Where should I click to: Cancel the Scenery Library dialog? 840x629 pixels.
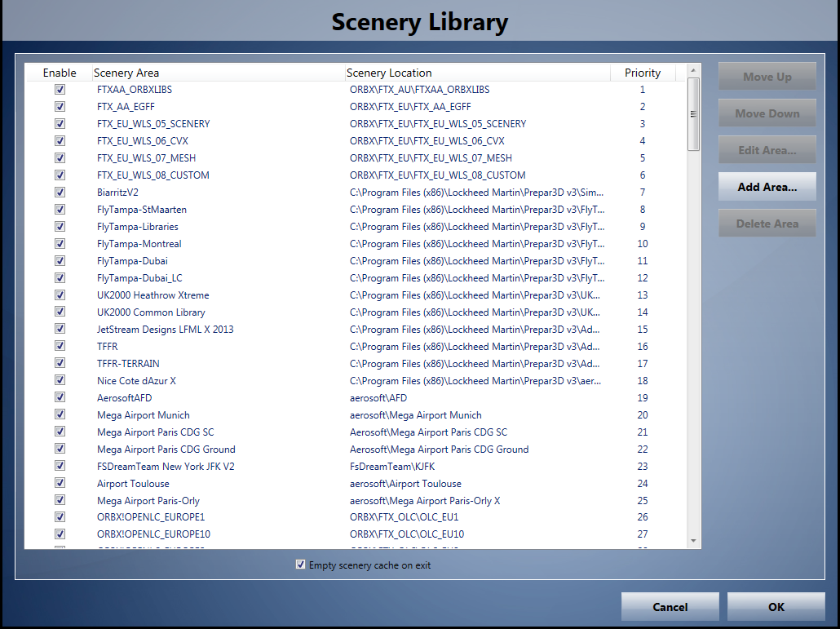tap(670, 606)
